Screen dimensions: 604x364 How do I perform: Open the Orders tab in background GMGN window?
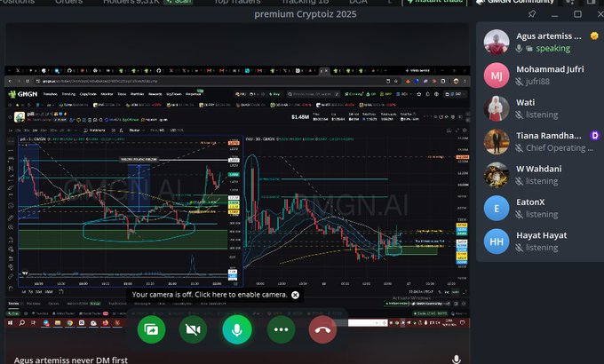tap(68, 2)
